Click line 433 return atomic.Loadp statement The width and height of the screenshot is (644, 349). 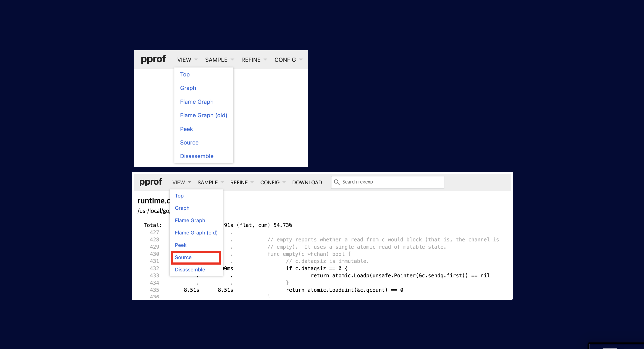click(400, 276)
